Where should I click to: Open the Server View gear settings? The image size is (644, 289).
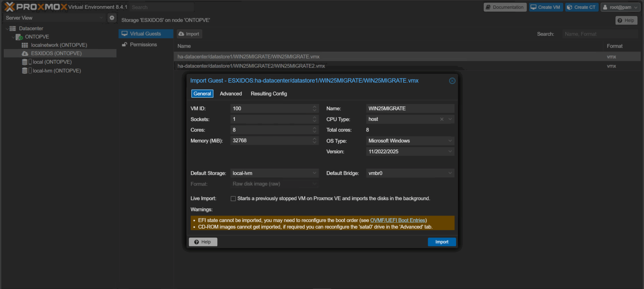[x=112, y=18]
